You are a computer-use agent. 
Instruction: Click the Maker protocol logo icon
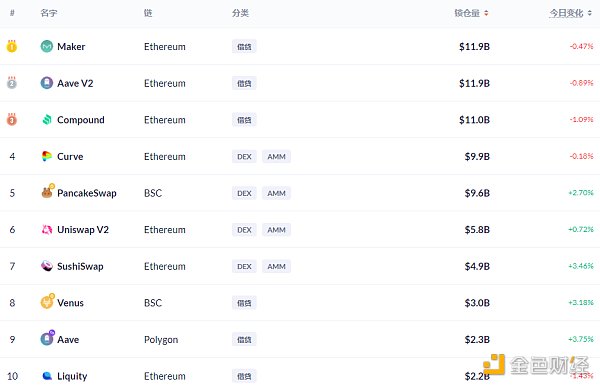(x=47, y=46)
